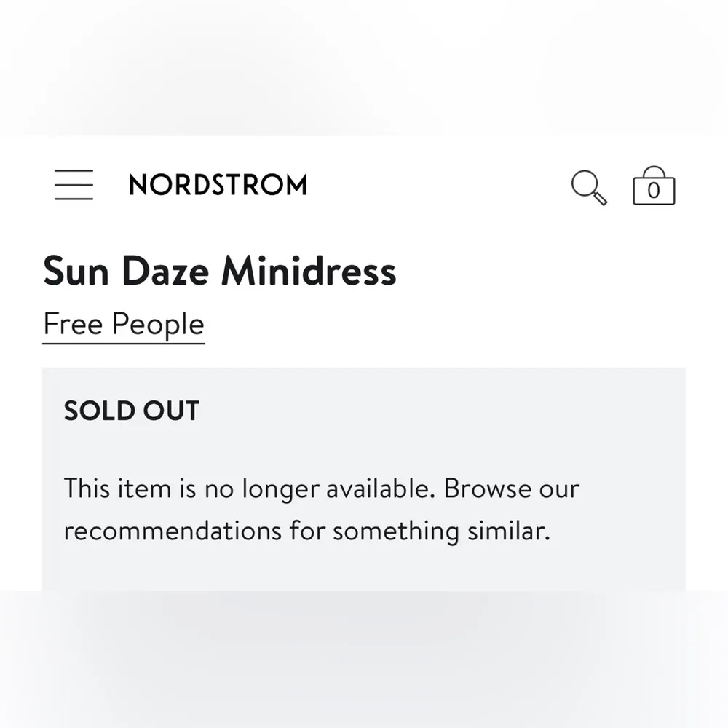The width and height of the screenshot is (728, 728).
Task: Click the SOLD OUT notice banner
Action: [x=132, y=411]
